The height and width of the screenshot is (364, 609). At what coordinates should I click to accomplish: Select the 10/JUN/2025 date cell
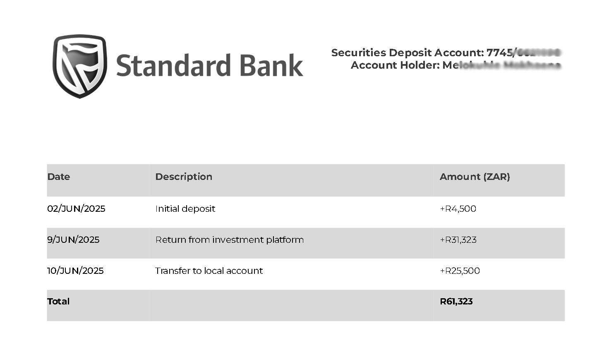(x=75, y=271)
